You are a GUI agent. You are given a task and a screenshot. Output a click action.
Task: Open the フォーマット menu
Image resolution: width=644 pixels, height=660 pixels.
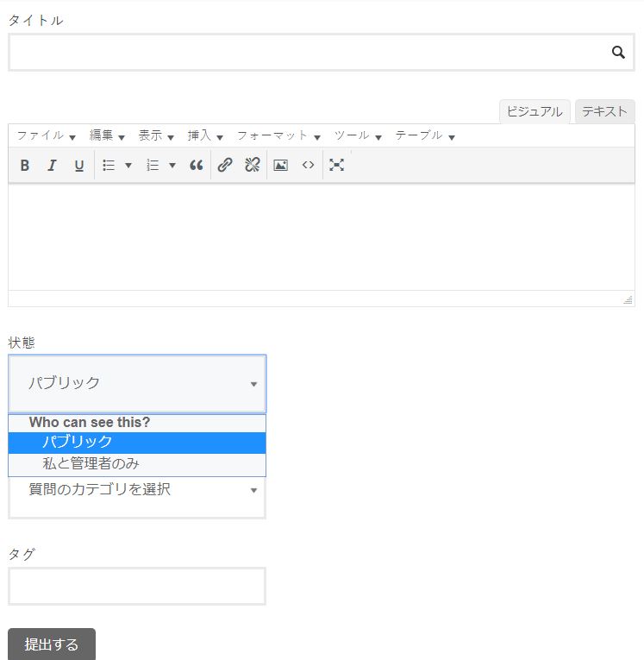pyautogui.click(x=278, y=135)
